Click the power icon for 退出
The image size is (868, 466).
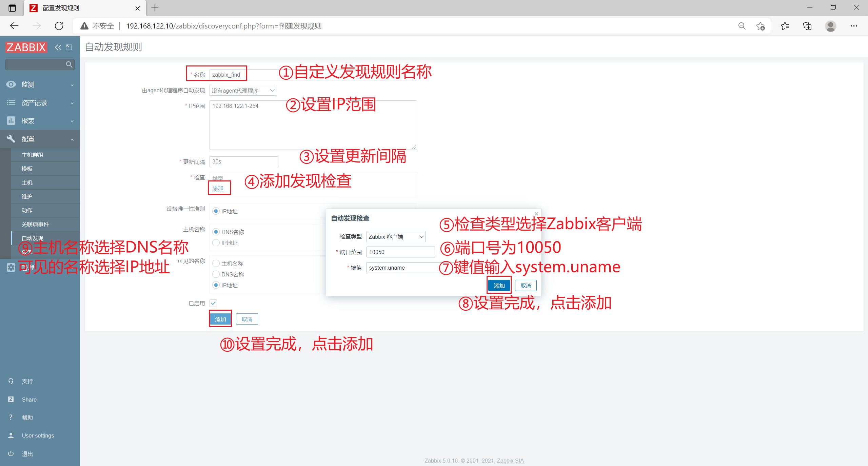point(11,453)
